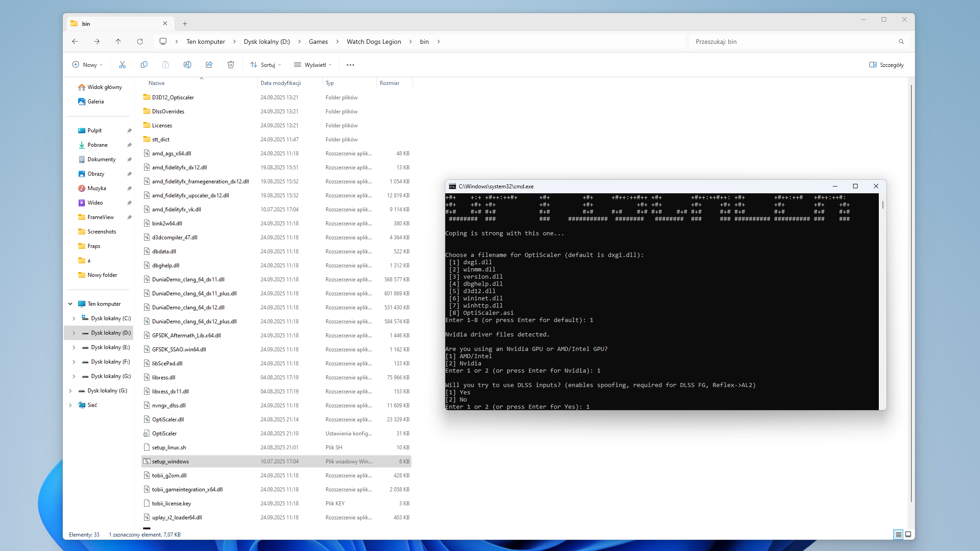Open chevron after Watch Dogs Legion breadcrumb
Image resolution: width=980 pixels, height=551 pixels.
coord(411,42)
